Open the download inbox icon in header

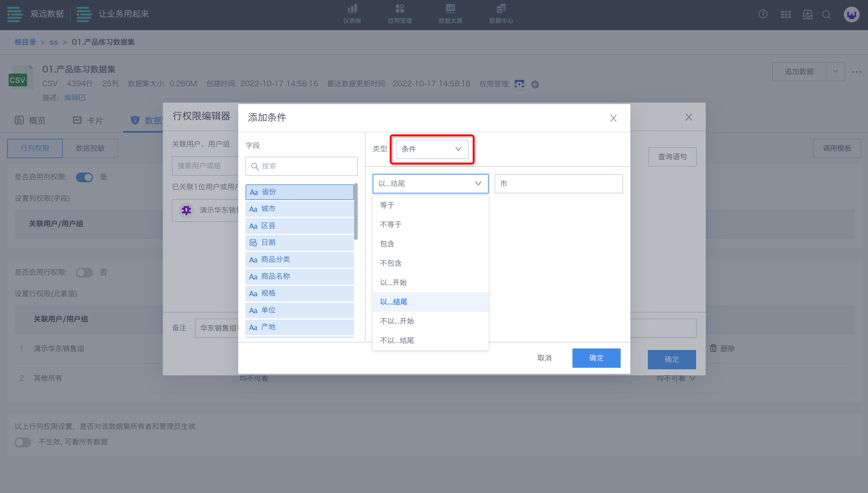click(807, 14)
